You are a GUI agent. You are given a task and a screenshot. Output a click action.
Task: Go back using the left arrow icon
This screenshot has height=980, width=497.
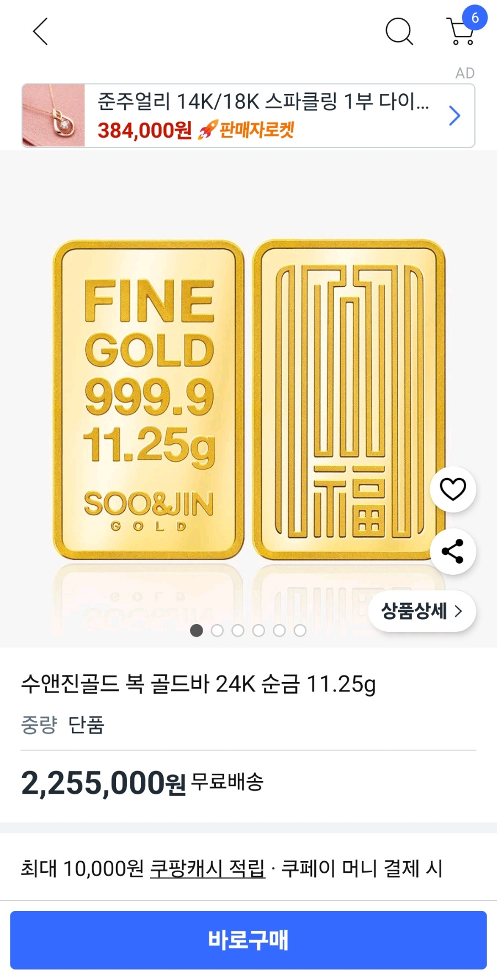[x=40, y=31]
